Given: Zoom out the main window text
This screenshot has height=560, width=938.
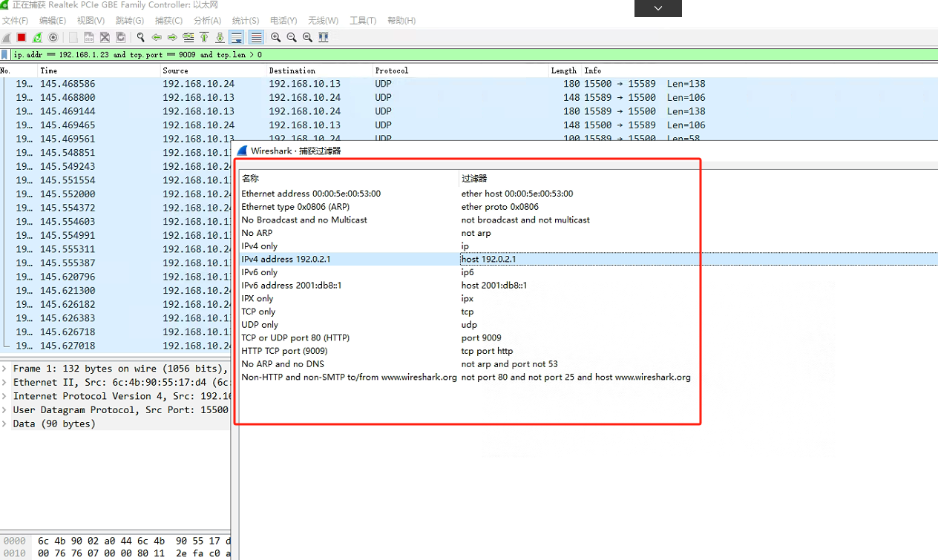Looking at the screenshot, I should pos(292,37).
